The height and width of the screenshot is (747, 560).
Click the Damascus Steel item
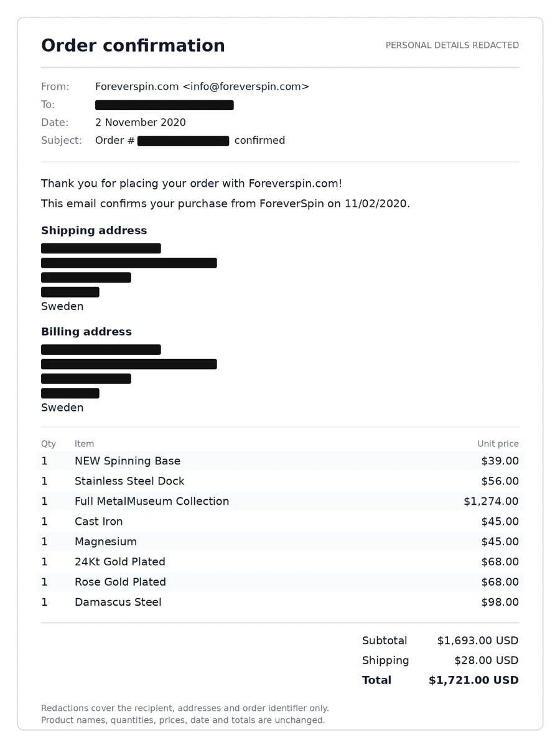coord(118,602)
